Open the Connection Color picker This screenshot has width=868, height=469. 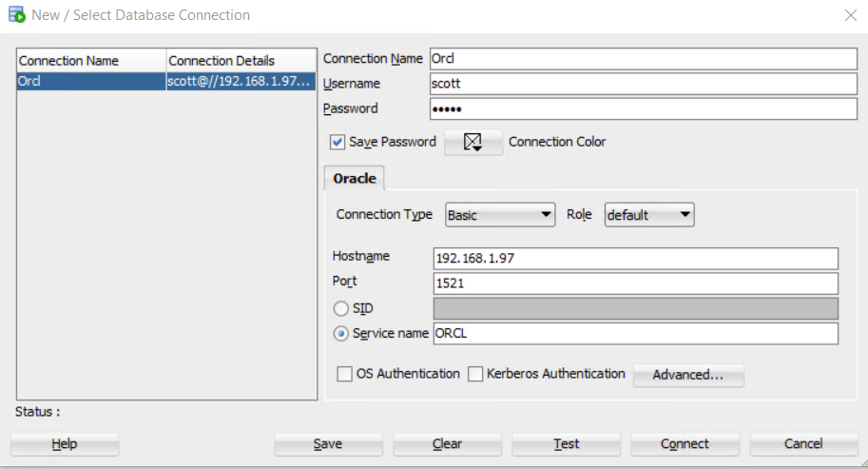click(x=473, y=142)
